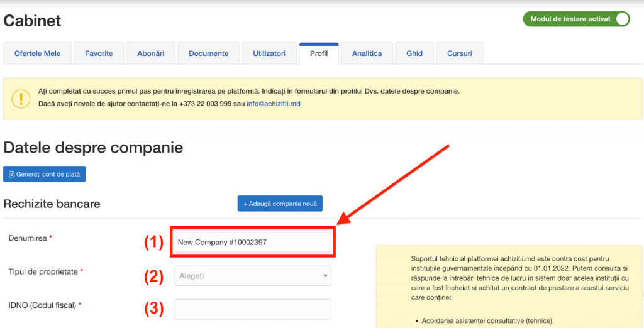Click the Rechizite bancare section title
Image resolution: width=644 pixels, height=328 pixels.
point(52,204)
